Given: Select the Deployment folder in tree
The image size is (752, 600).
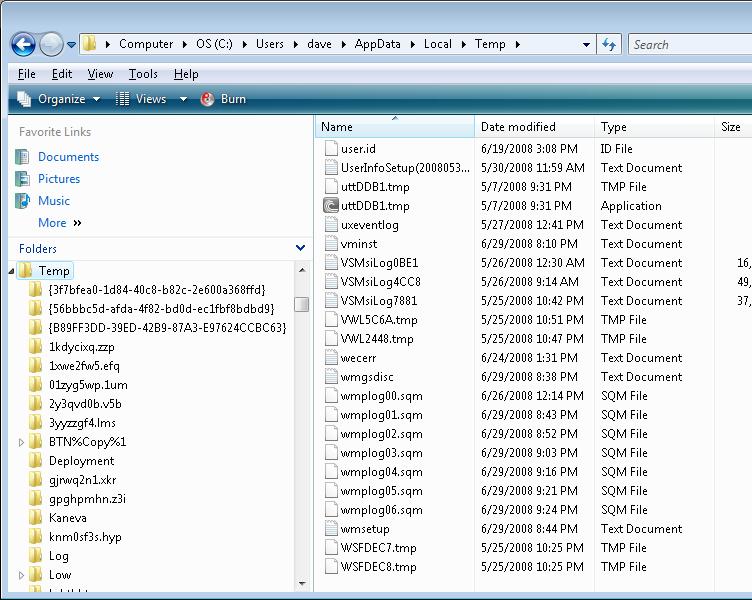Looking at the screenshot, I should [x=82, y=461].
